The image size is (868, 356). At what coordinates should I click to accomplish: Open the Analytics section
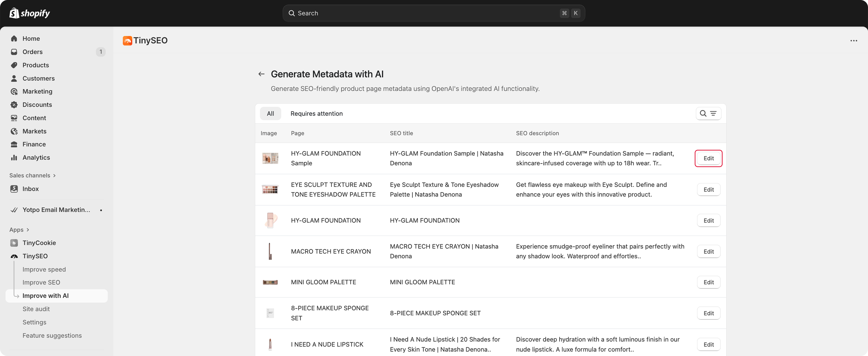click(36, 158)
